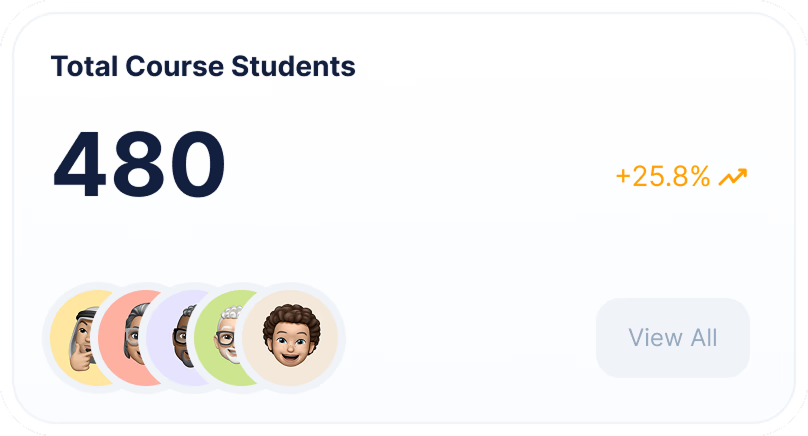Viewport: 808px width, 436px height.
Task: Tap the digit 0 in the student total
Action: click(198, 164)
